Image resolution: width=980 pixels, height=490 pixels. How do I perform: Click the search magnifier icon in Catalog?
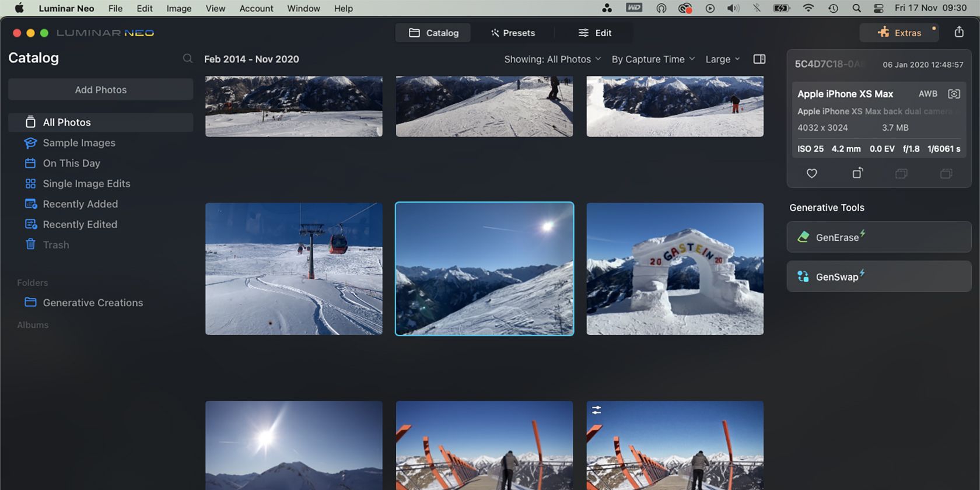click(187, 58)
